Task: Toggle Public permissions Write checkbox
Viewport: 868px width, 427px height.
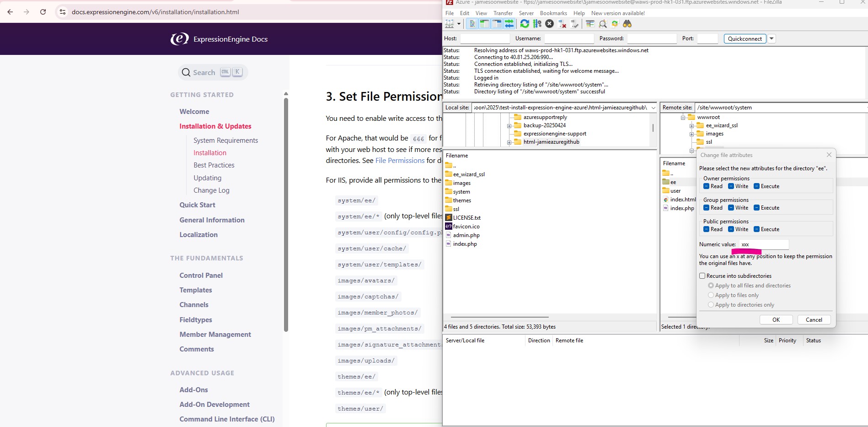Action: point(731,229)
